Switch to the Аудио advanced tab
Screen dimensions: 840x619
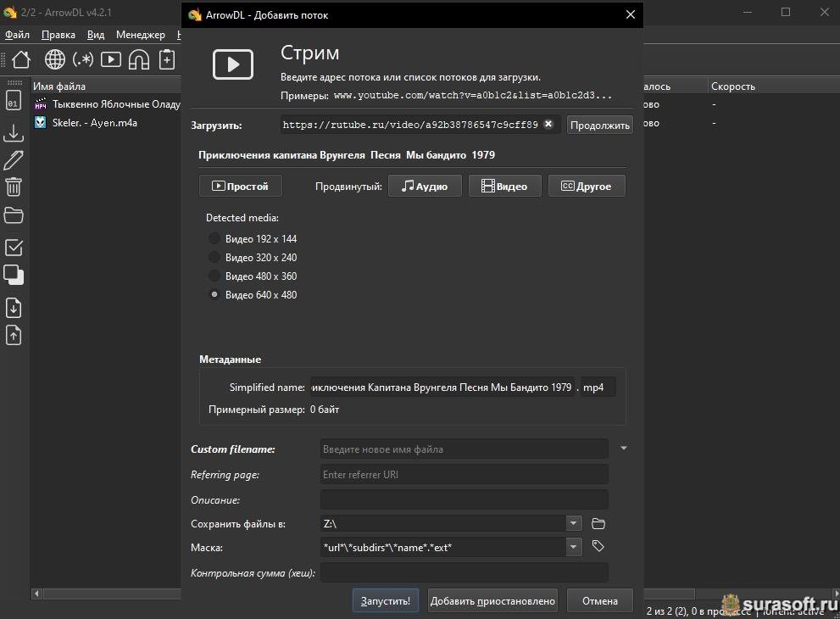tap(425, 186)
